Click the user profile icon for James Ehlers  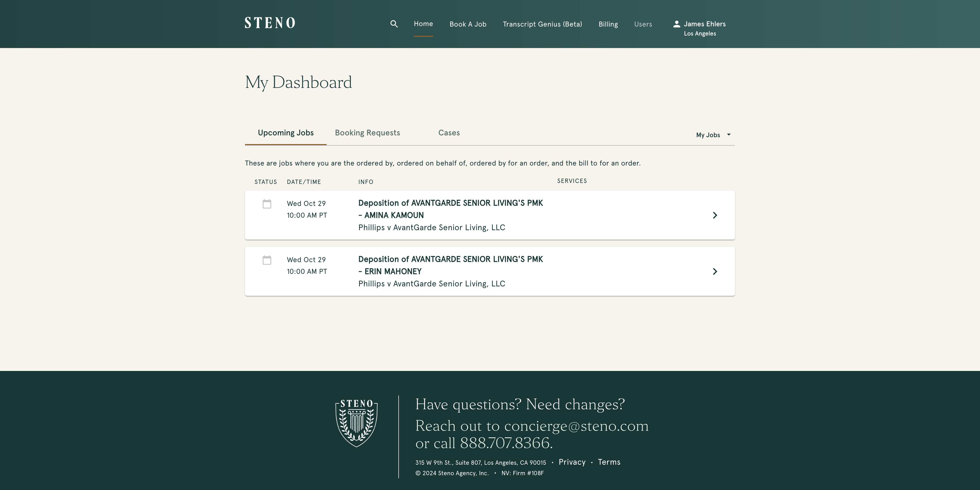(x=677, y=24)
